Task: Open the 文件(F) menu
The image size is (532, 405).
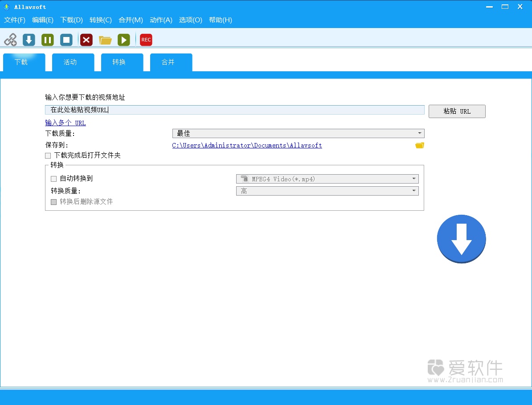Action: click(x=15, y=20)
